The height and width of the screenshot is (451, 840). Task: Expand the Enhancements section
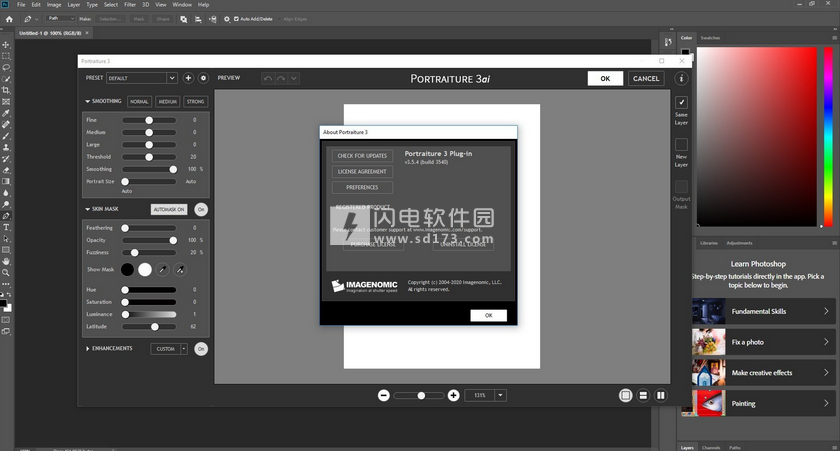pos(87,349)
